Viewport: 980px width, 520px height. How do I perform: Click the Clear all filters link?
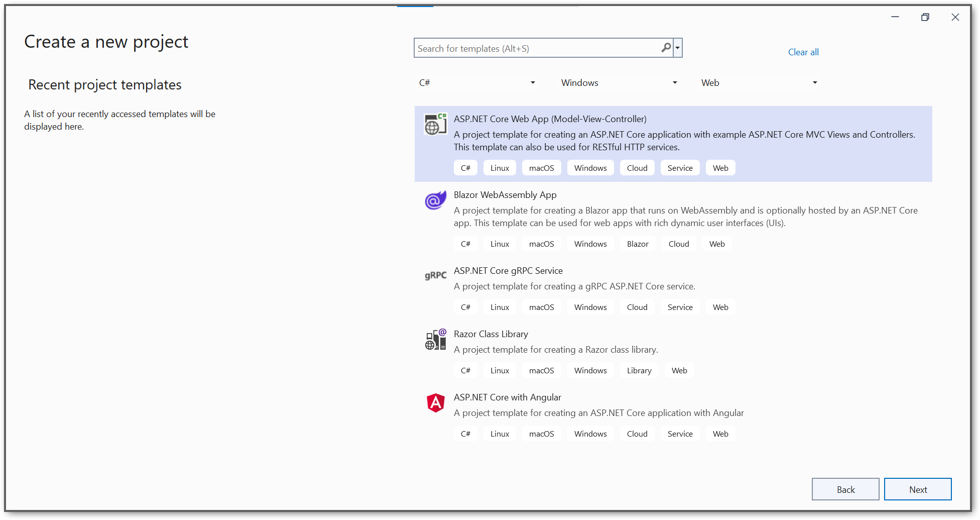coord(803,52)
